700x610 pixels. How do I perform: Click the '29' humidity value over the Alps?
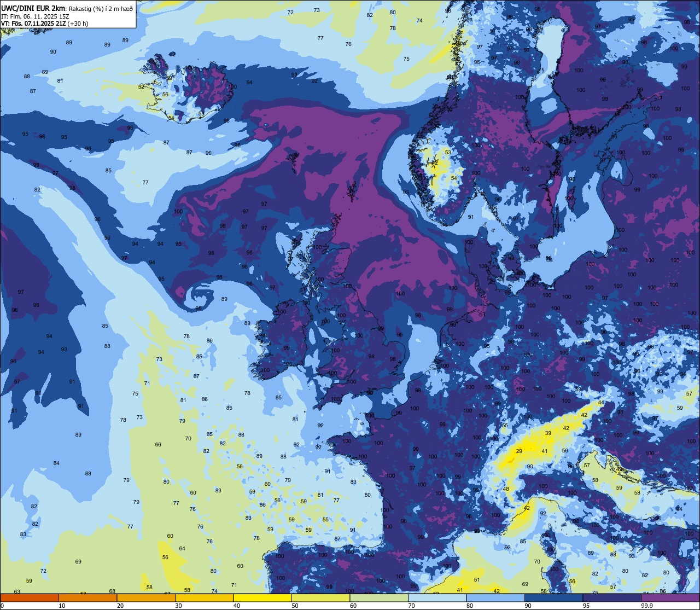519,451
